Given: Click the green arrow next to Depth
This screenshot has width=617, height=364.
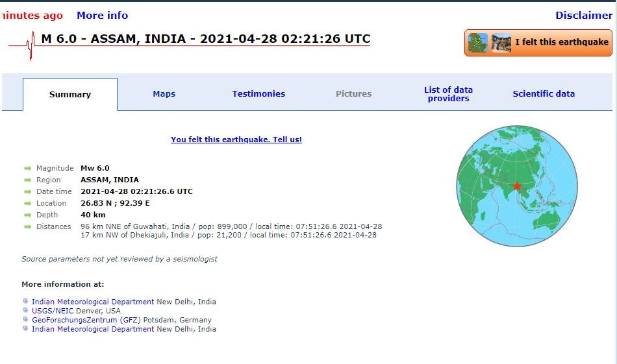Looking at the screenshot, I should [x=28, y=215].
